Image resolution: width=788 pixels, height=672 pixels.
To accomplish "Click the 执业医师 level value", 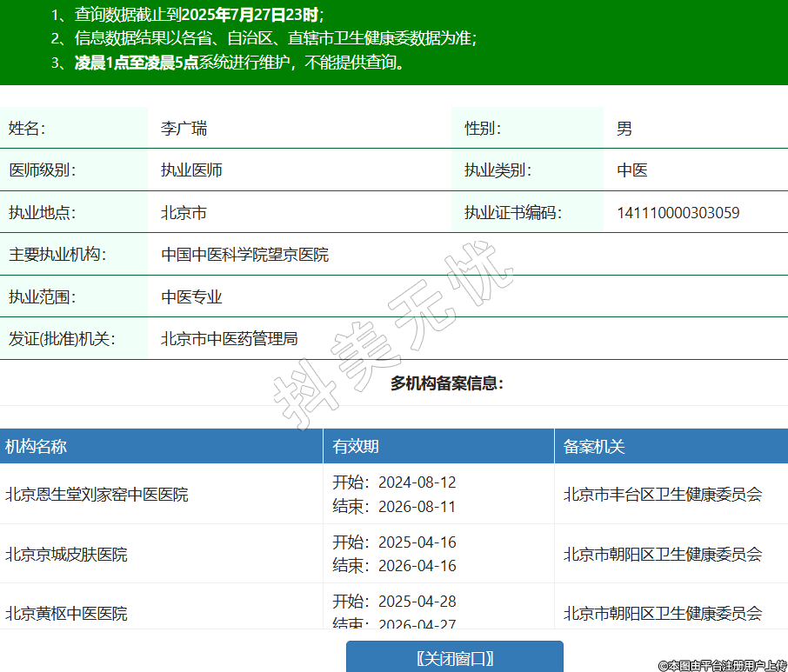I will pyautogui.click(x=191, y=170).
